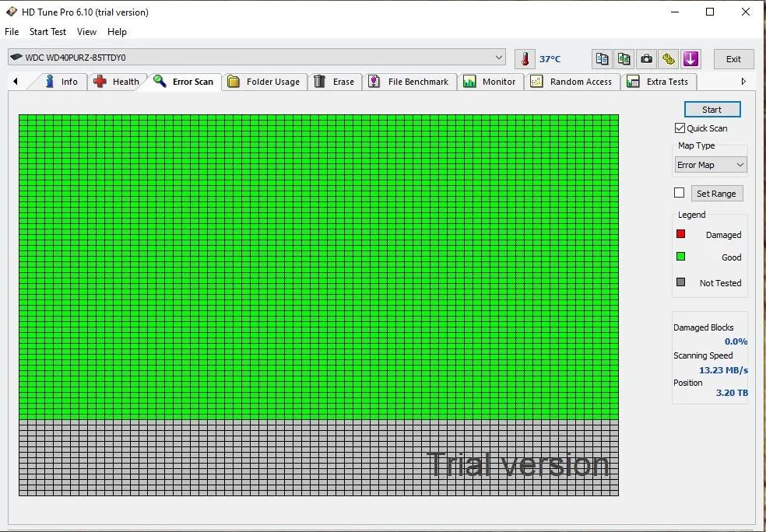The image size is (766, 532).
Task: Click the Set Range button
Action: pyautogui.click(x=717, y=193)
